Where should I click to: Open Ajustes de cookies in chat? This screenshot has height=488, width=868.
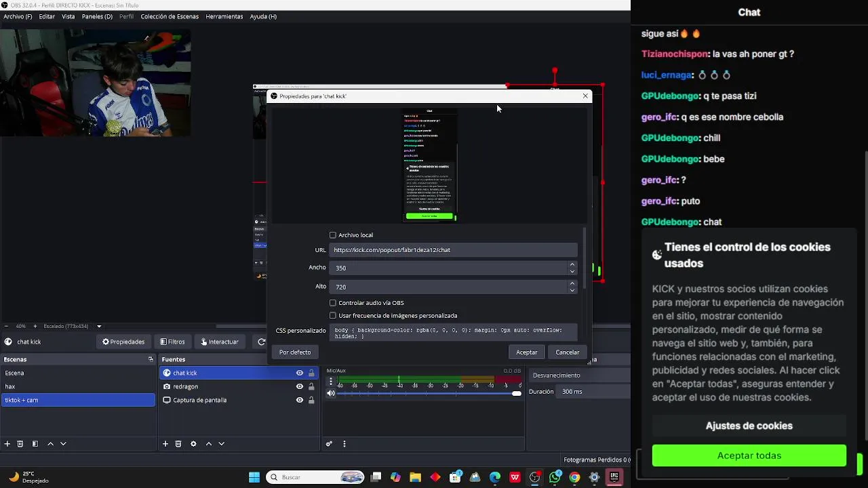pyautogui.click(x=749, y=426)
